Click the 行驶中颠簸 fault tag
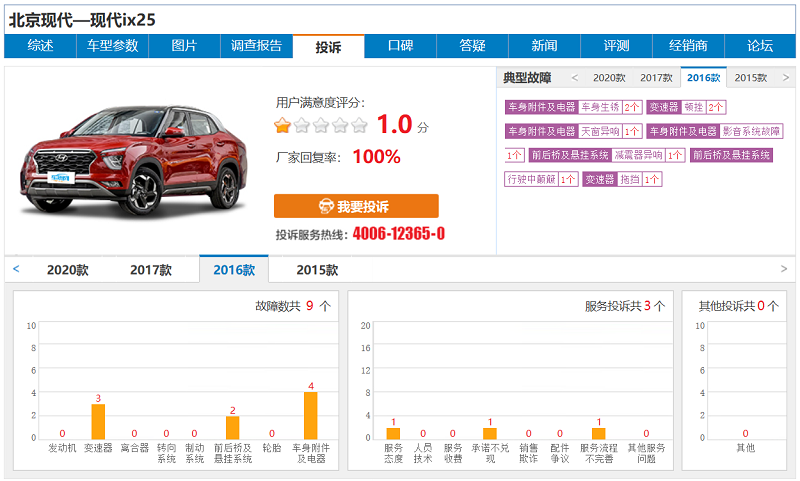The height and width of the screenshot is (481, 800). point(531,179)
